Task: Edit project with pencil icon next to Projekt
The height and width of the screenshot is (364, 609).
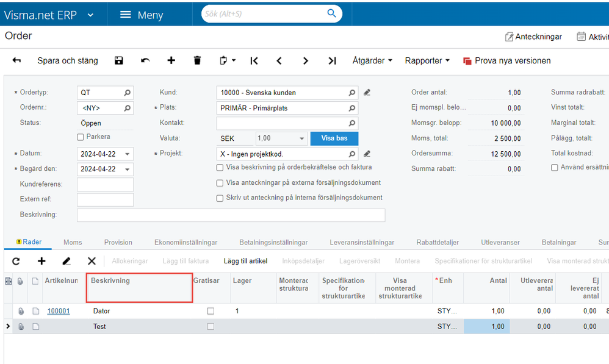Action: pos(367,154)
